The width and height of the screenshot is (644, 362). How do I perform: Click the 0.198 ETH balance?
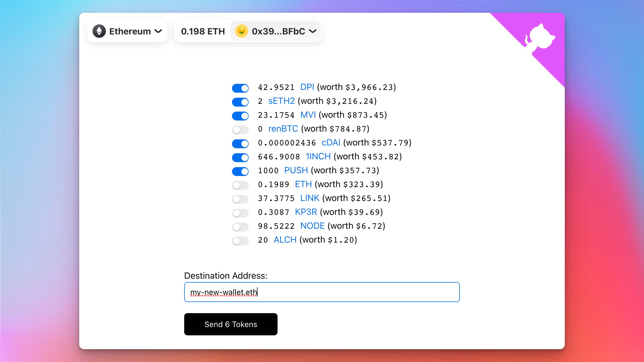pyautogui.click(x=203, y=31)
